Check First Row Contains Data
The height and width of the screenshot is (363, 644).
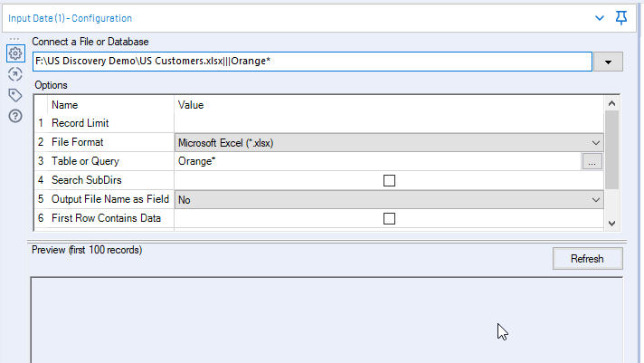390,218
